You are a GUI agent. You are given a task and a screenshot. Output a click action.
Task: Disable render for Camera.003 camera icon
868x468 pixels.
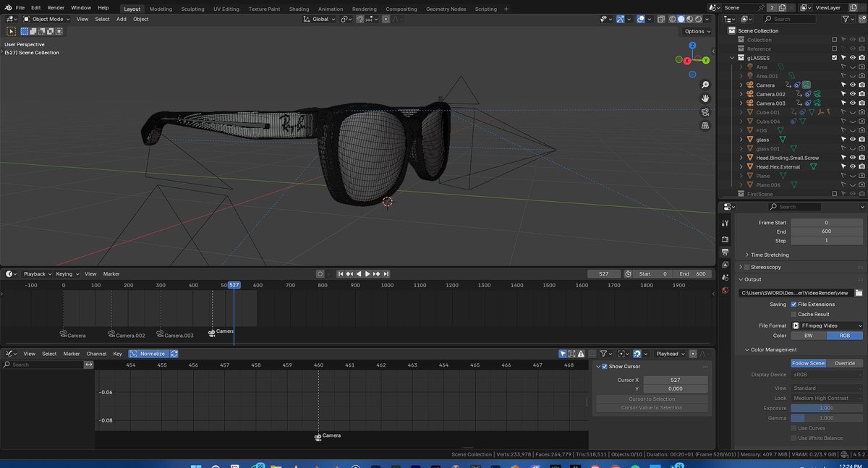tap(861, 103)
